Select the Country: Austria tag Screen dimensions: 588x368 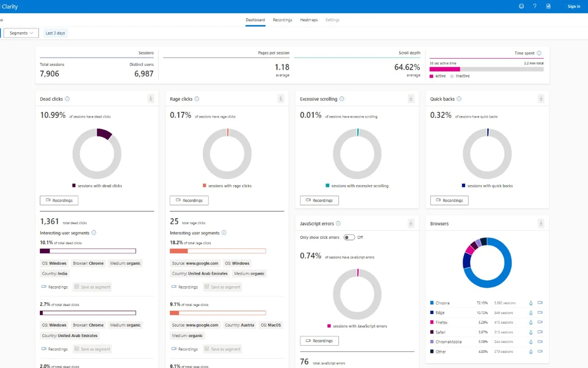239,325
